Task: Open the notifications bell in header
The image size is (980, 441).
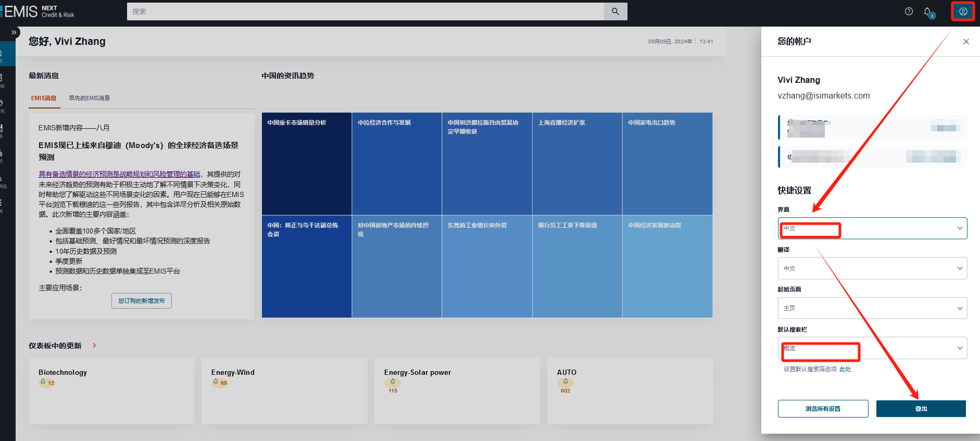Action: pos(927,11)
